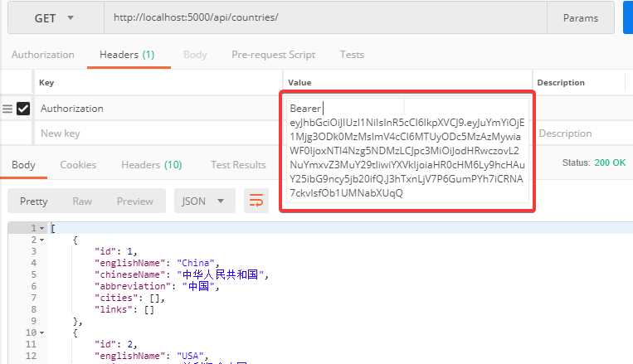Open the response Cookies tab
The image size is (633, 364).
[78, 165]
